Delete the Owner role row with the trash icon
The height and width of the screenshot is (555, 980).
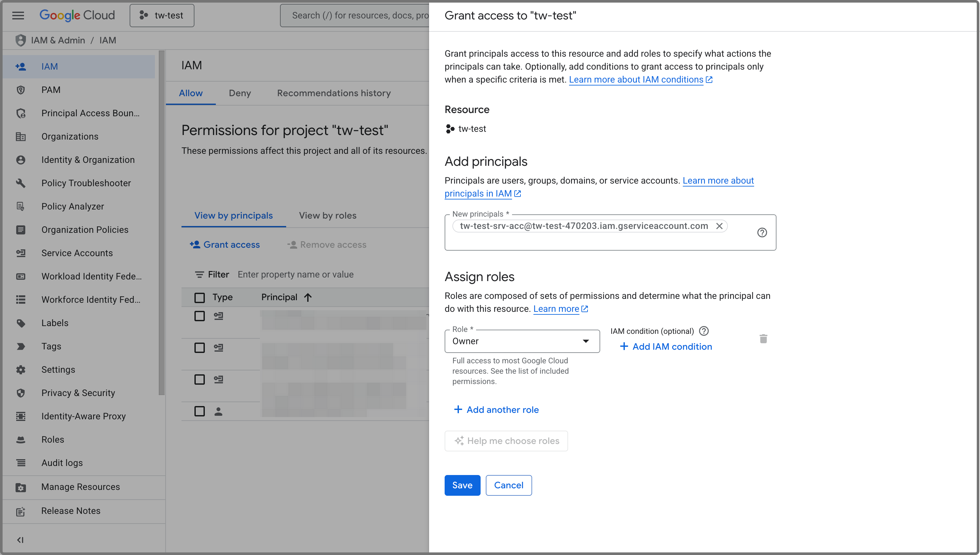(763, 338)
